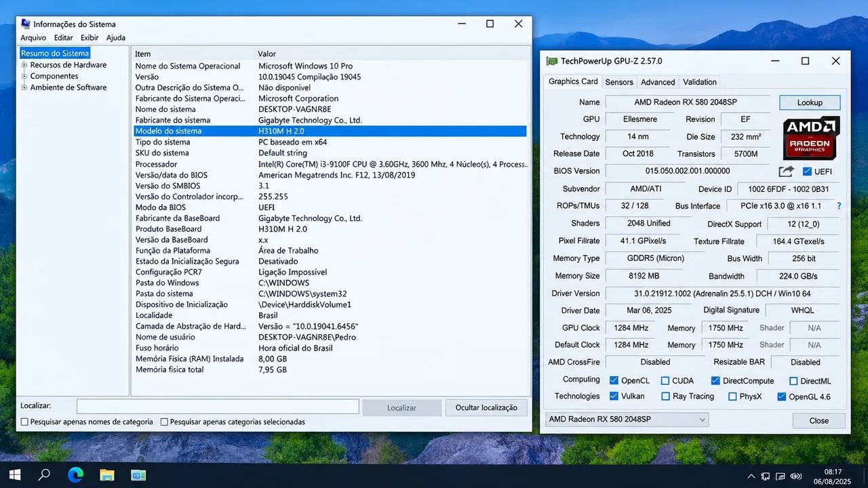Screen dimensions: 868x488
Task: Toggle the PhysX checkbox
Action: point(732,396)
